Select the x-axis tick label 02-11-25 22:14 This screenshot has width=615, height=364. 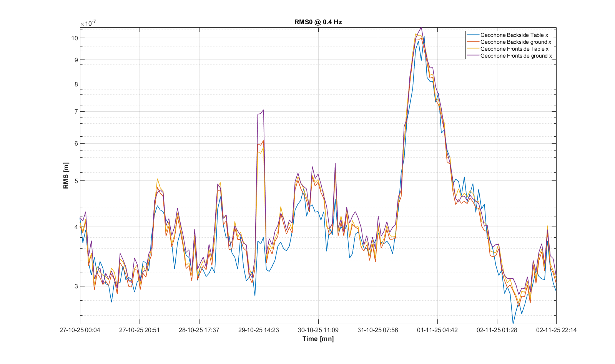tap(556, 330)
